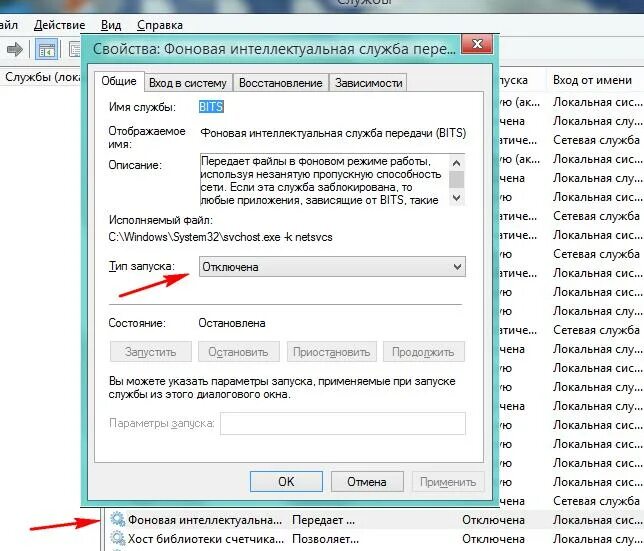Click the Остановлена status text

coord(232,323)
